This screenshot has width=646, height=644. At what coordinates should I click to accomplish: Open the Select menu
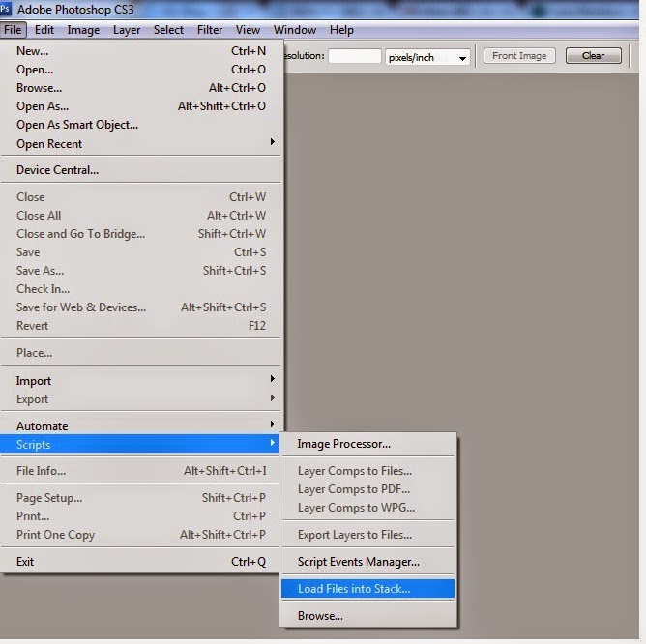[x=168, y=30]
